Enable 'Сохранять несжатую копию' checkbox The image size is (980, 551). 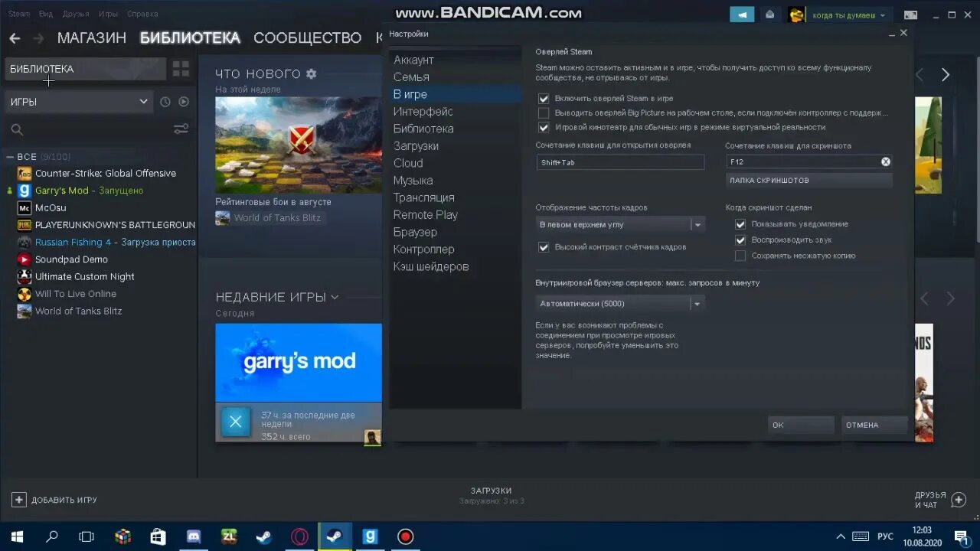click(740, 256)
